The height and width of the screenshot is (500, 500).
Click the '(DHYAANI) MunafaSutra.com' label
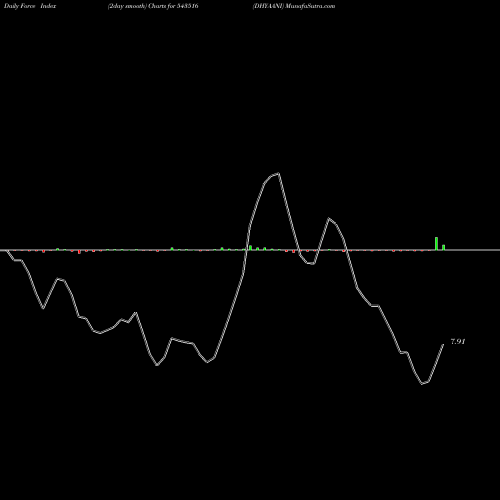coord(294,6)
